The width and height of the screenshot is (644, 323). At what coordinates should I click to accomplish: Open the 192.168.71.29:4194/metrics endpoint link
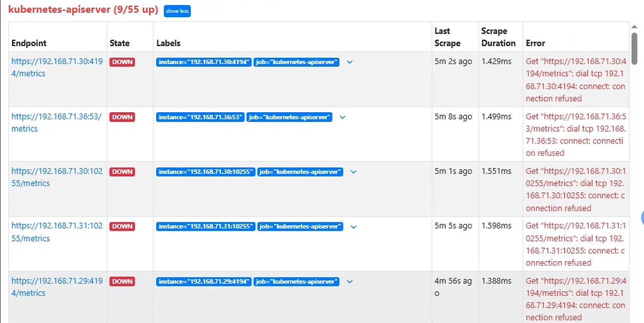coord(57,287)
